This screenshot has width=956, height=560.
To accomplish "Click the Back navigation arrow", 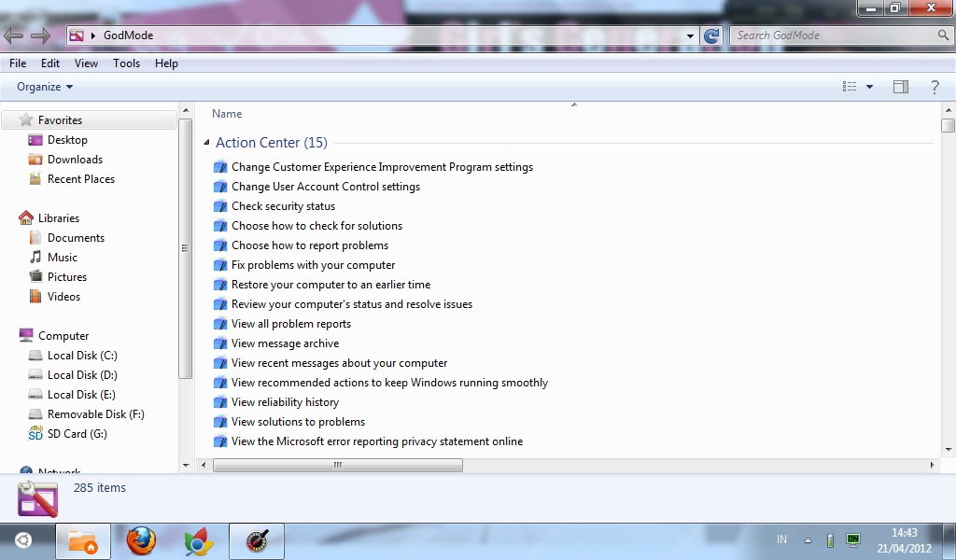I will coord(13,36).
